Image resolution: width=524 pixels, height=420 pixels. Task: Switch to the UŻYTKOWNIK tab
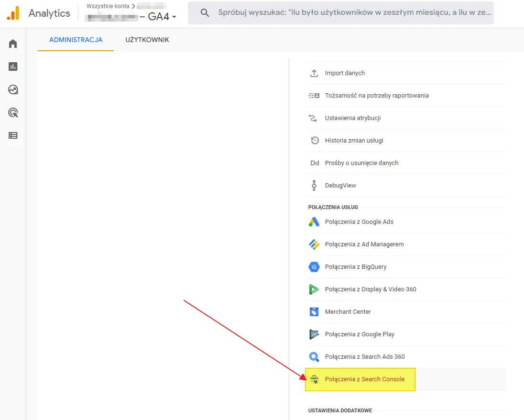tap(147, 40)
